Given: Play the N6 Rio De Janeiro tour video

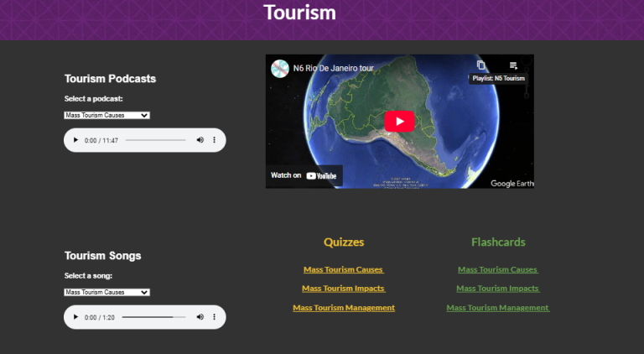Looking at the screenshot, I should tap(399, 122).
